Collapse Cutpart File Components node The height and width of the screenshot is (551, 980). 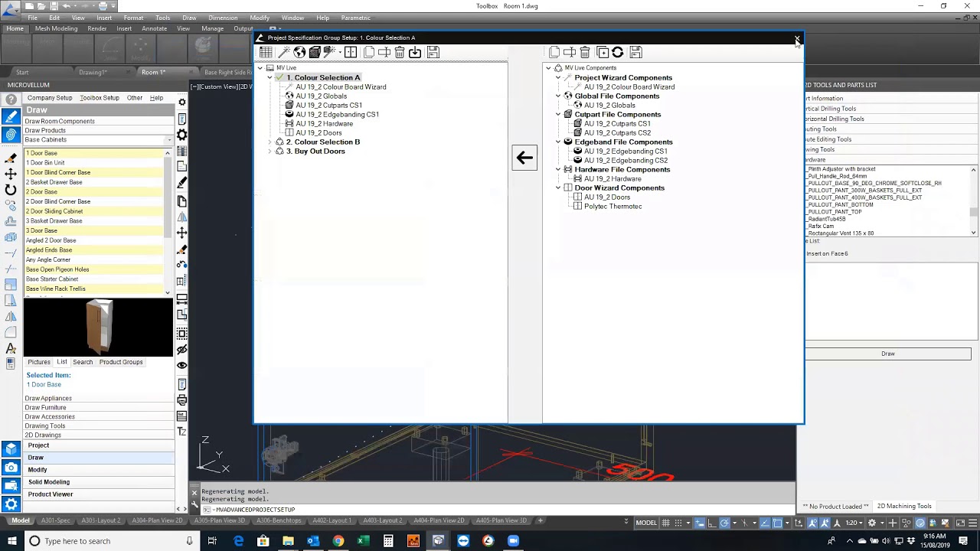[x=558, y=114]
